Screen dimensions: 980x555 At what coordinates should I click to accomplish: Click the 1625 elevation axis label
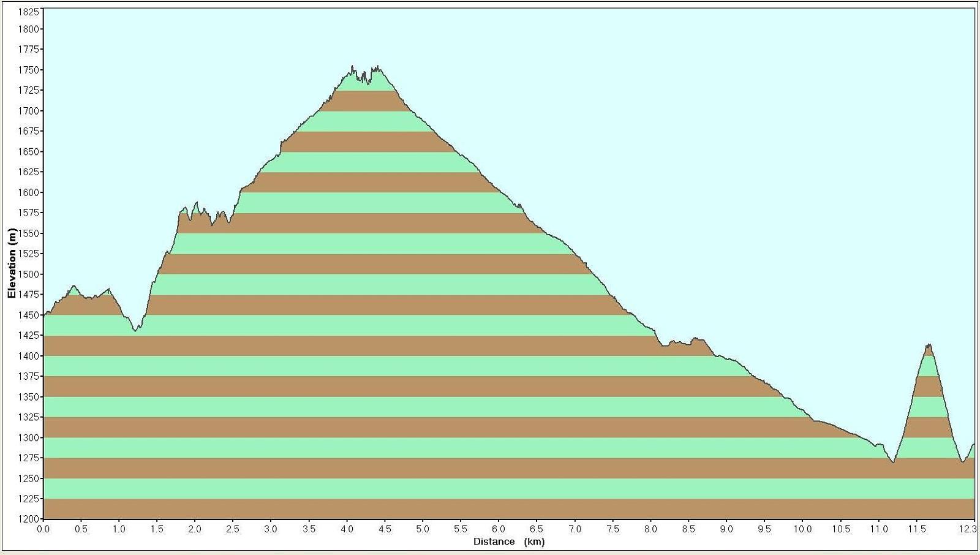click(x=29, y=172)
